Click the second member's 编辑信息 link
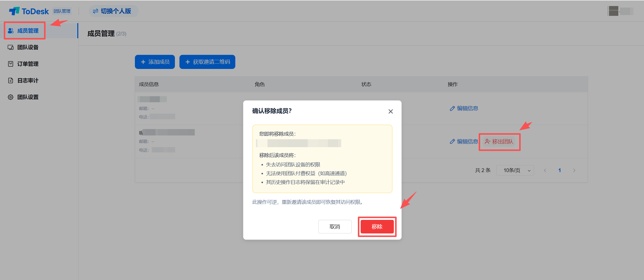 coord(464,142)
